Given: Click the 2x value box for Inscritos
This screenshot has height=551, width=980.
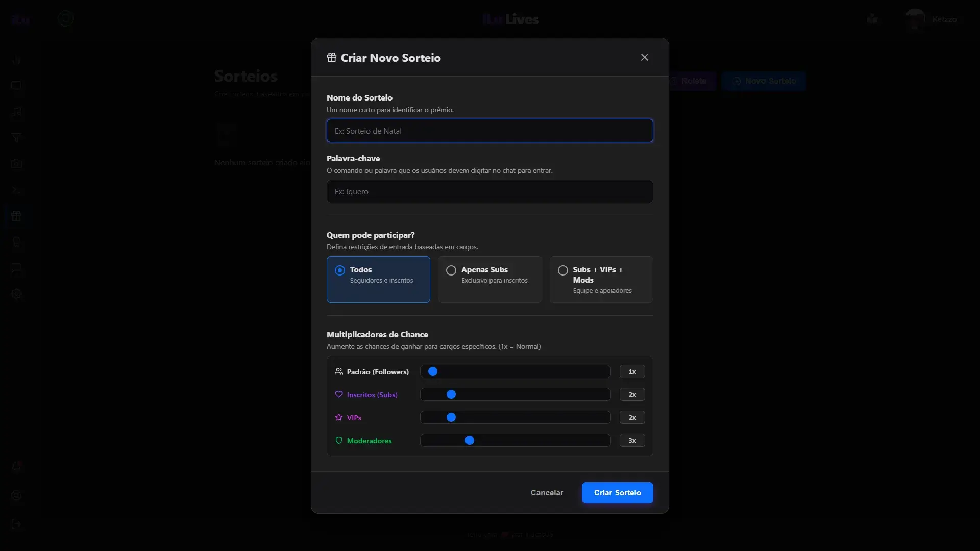Looking at the screenshot, I should (x=632, y=394).
